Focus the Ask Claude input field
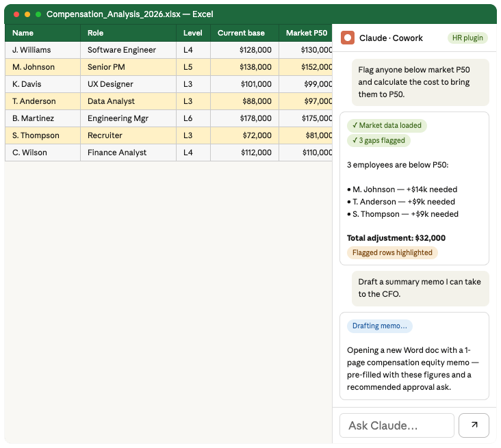Image resolution: width=501 pixels, height=448 pixels. click(396, 425)
